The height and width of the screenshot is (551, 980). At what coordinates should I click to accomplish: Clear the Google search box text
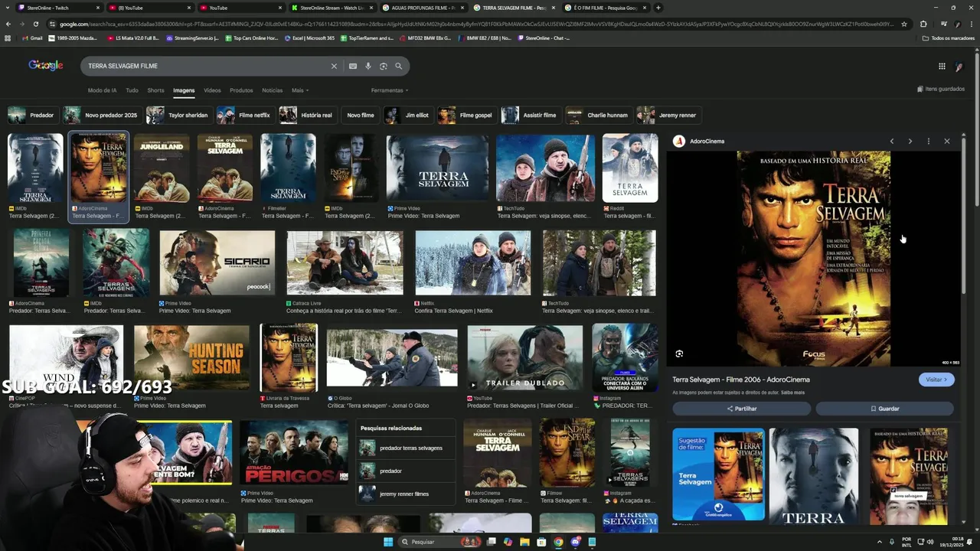click(334, 66)
